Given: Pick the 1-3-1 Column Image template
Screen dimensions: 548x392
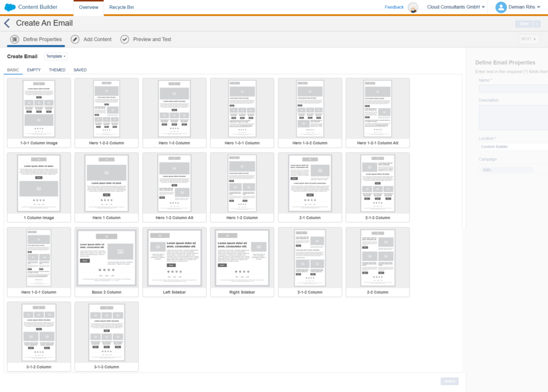Looking at the screenshot, I should click(39, 109).
